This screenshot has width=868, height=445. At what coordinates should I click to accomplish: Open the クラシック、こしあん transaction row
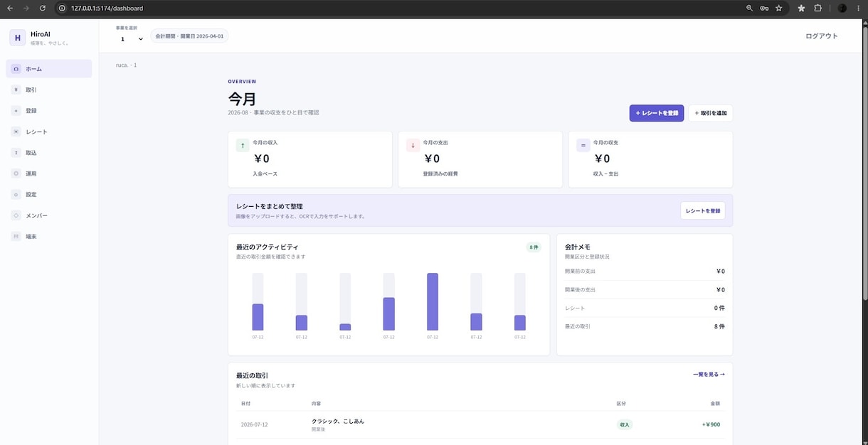(x=480, y=424)
